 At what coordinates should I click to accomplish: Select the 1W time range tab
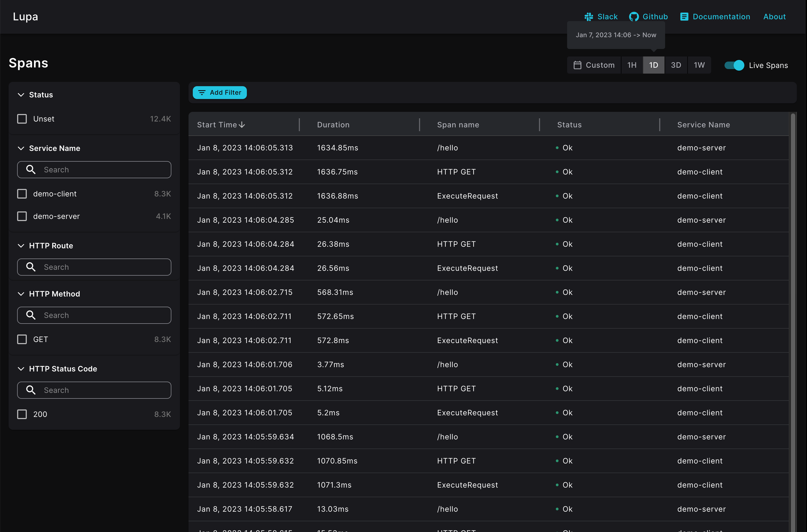click(x=699, y=65)
